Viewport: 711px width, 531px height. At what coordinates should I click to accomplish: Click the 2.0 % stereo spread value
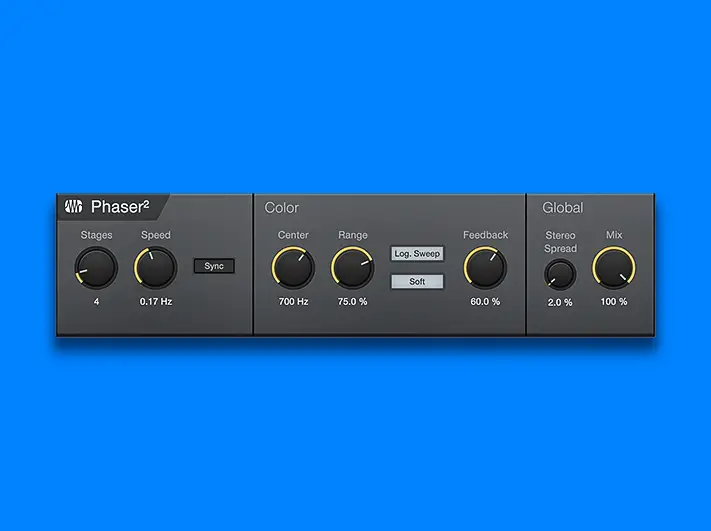tap(560, 302)
